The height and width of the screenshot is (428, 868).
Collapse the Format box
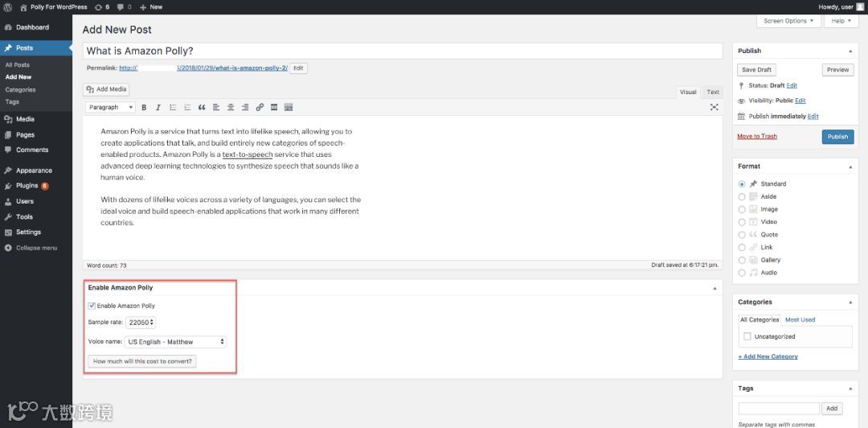click(x=850, y=167)
